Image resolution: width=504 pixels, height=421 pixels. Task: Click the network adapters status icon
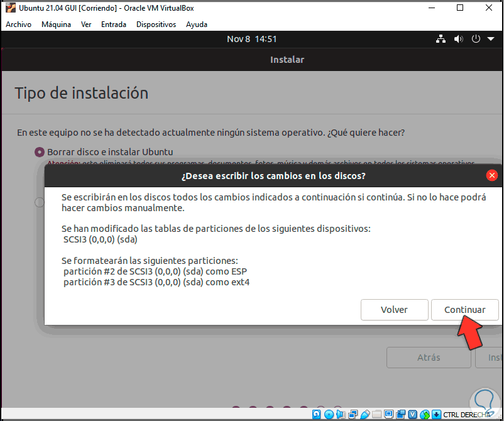[x=353, y=414]
